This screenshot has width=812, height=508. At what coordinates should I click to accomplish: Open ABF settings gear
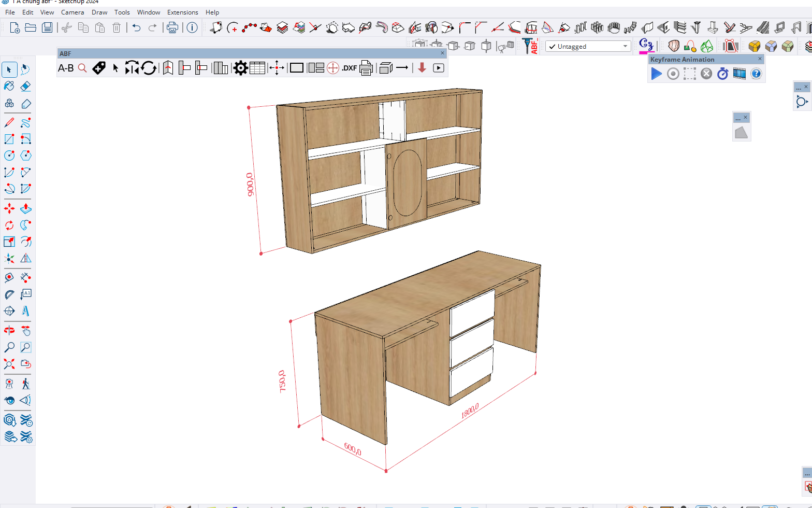(x=240, y=68)
